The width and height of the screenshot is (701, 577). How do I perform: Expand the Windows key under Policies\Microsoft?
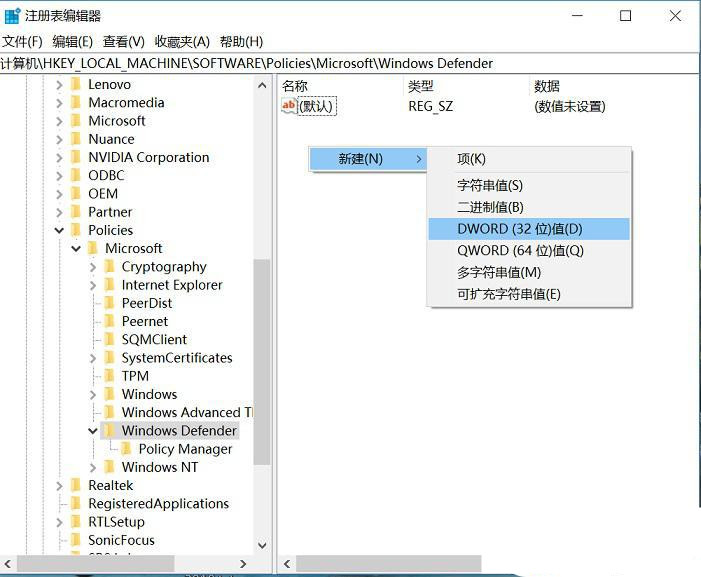(x=93, y=395)
